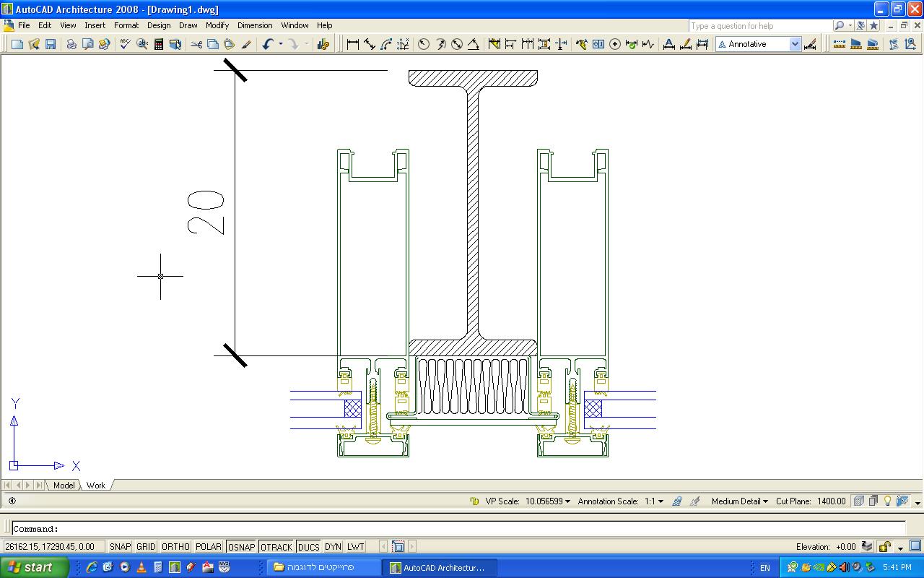Switch to the Model tab

coord(64,486)
